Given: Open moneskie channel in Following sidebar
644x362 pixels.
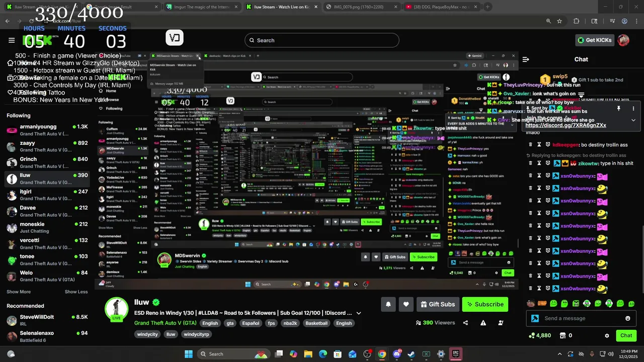Looking at the screenshot, I should coord(47,227).
